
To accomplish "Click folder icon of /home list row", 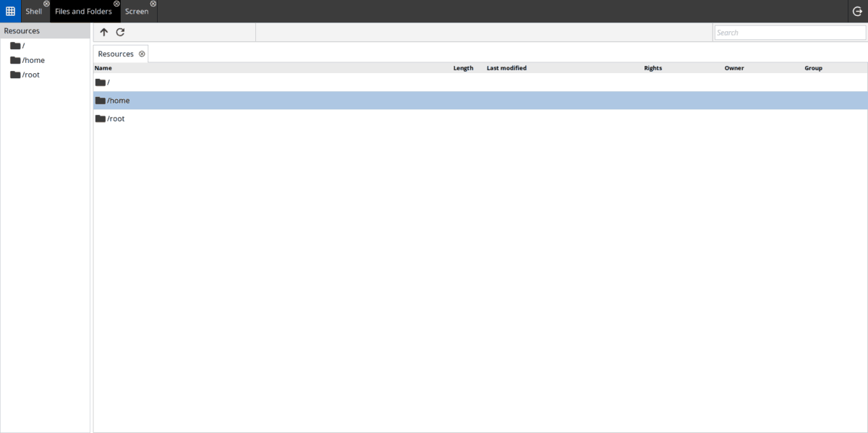I will (x=101, y=101).
